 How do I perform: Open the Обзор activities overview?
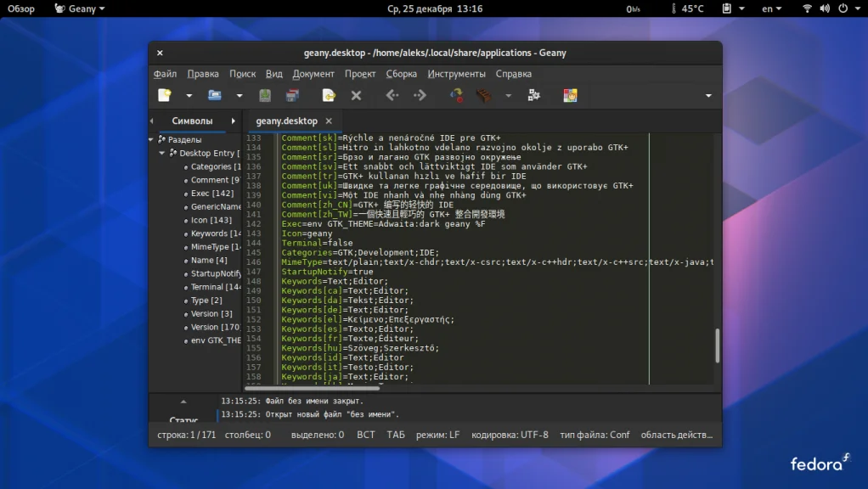(x=21, y=8)
